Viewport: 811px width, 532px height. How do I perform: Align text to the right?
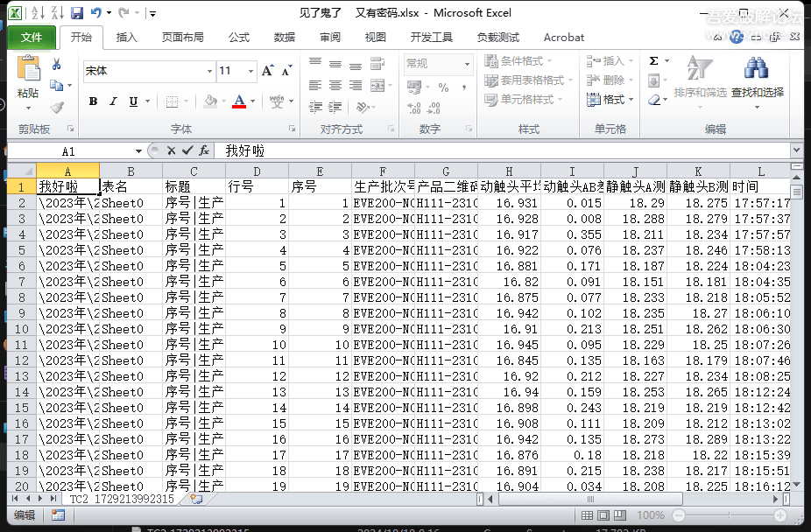tap(356, 85)
